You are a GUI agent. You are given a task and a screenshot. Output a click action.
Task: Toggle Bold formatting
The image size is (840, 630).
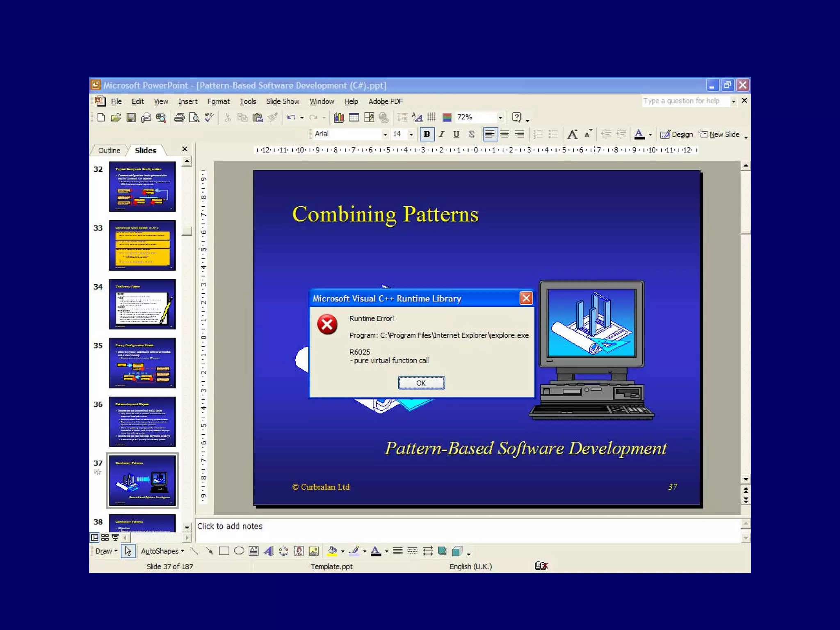[x=427, y=134]
